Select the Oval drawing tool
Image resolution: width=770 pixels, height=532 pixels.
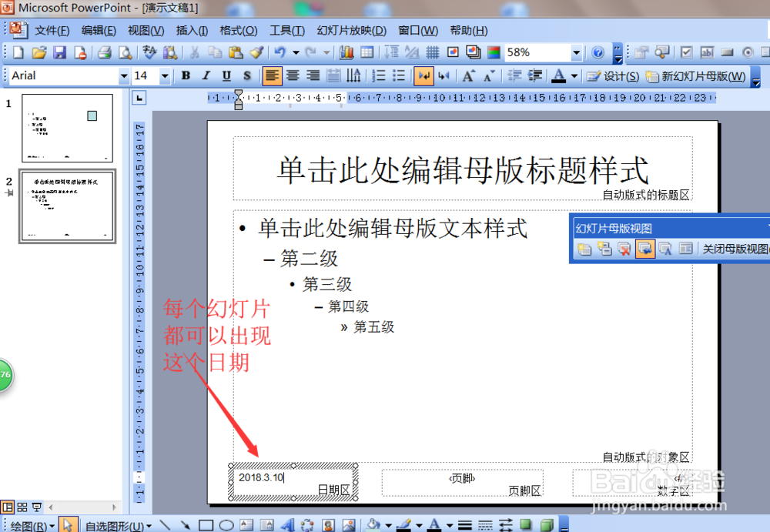[226, 525]
